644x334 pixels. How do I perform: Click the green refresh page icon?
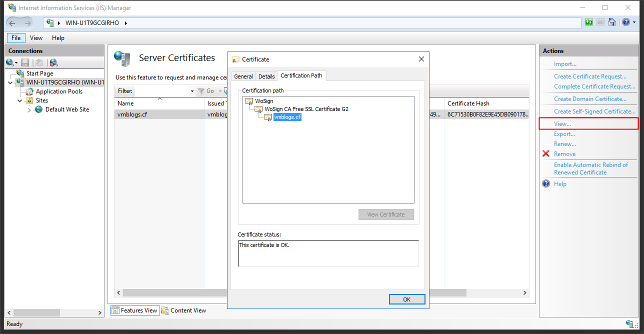589,22
